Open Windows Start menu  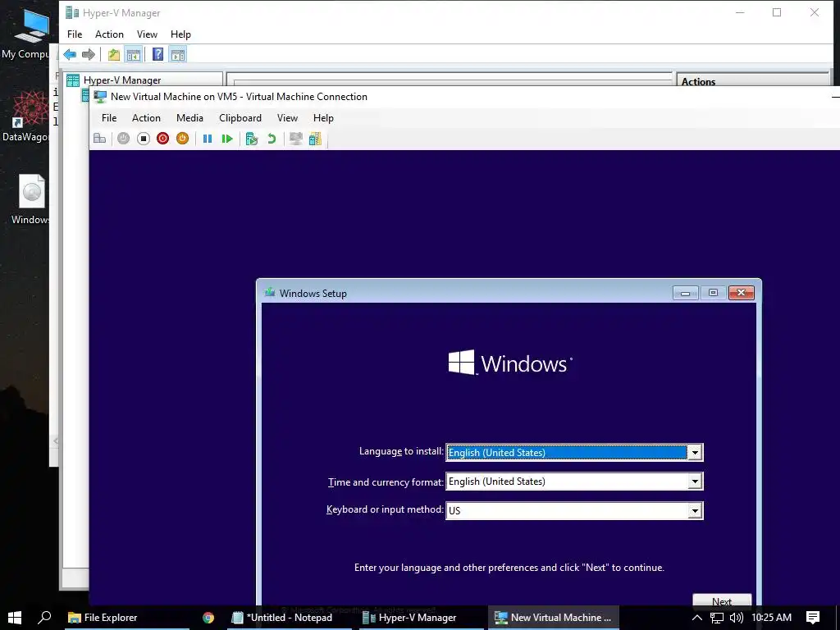coord(15,618)
